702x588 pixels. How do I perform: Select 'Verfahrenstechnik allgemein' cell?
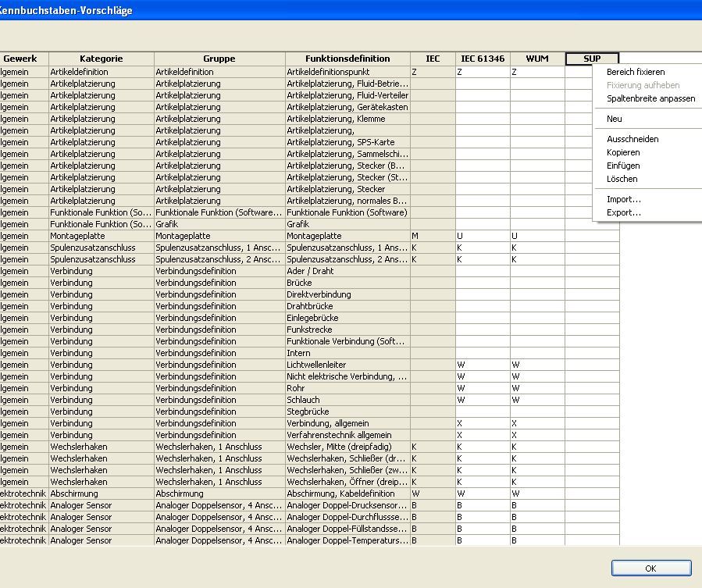tap(347, 435)
